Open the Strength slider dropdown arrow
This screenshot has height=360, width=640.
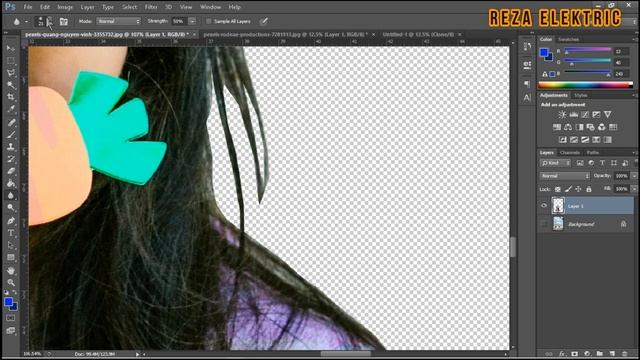pyautogui.click(x=192, y=21)
